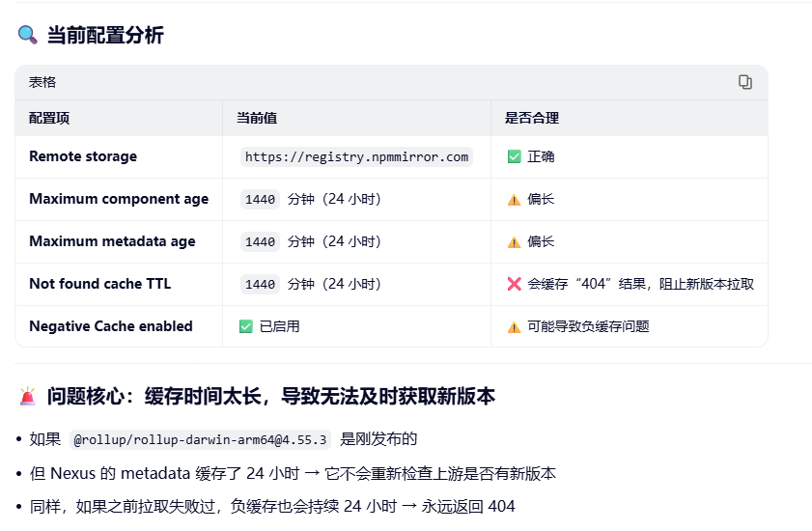Click the https://registry.npmmirror.com URL code
This screenshot has height=531, width=812.
click(x=356, y=156)
